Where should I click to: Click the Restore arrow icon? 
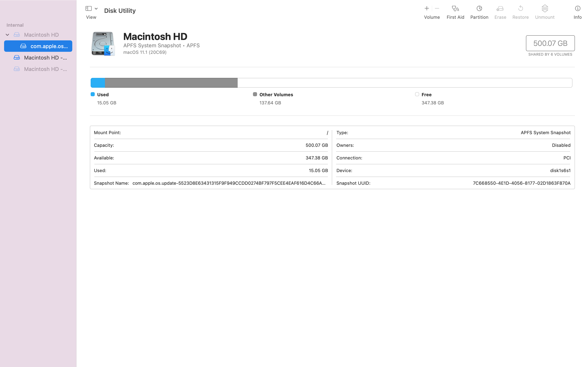[x=520, y=9]
